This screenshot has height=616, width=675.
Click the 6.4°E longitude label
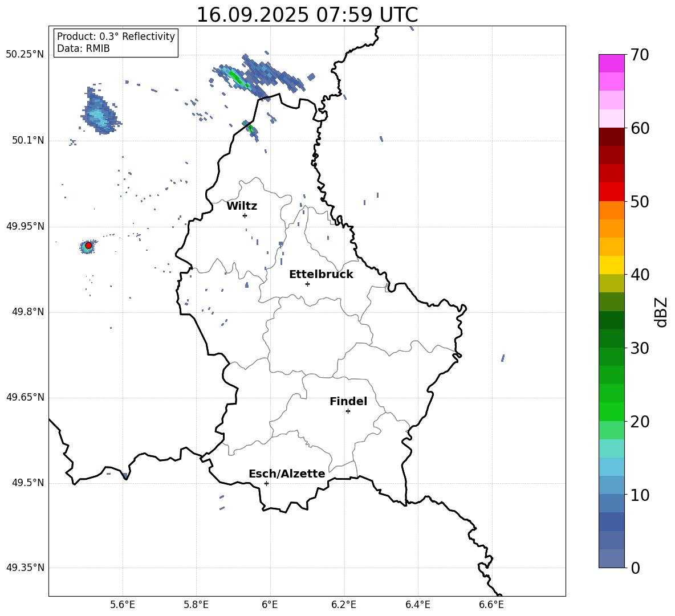coord(418,605)
